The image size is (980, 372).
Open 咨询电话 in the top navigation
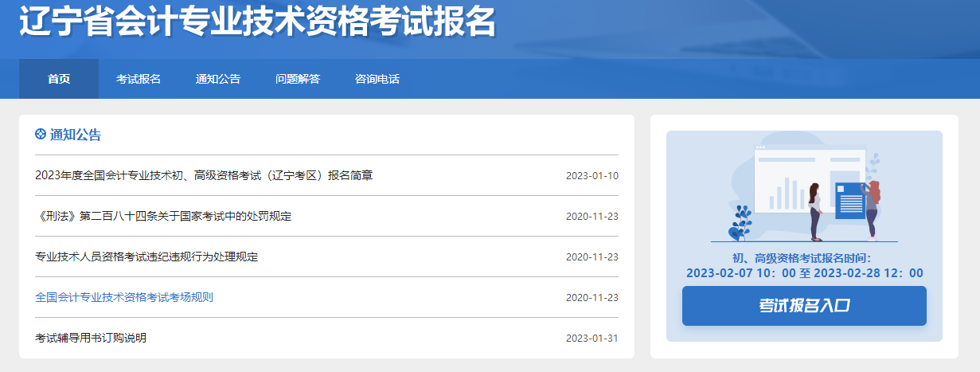tap(377, 79)
